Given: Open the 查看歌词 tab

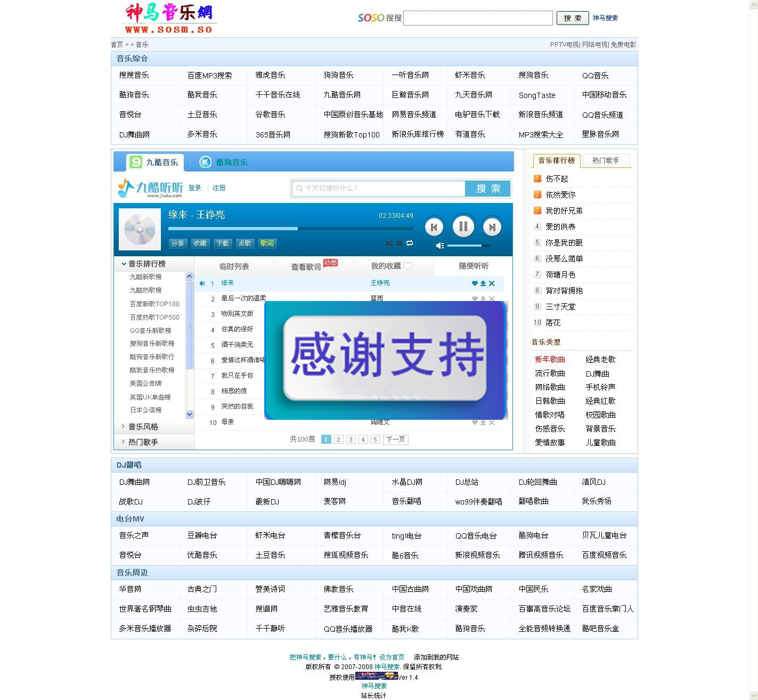Looking at the screenshot, I should pos(314,266).
